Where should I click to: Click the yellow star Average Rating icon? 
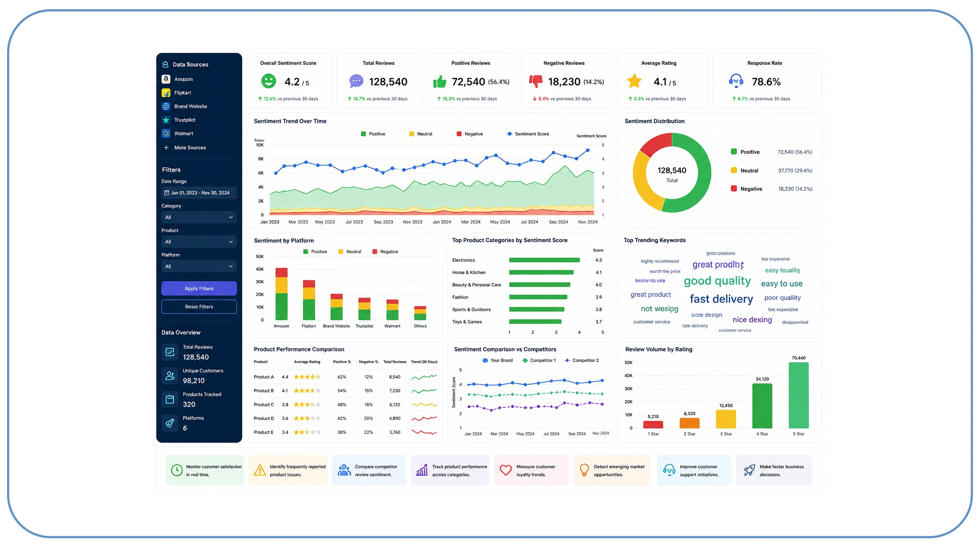pyautogui.click(x=634, y=81)
